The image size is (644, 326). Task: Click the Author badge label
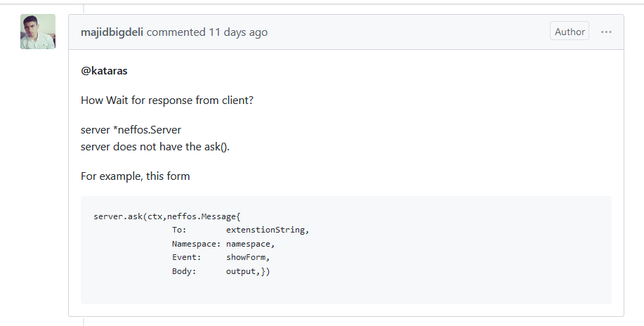(x=570, y=32)
